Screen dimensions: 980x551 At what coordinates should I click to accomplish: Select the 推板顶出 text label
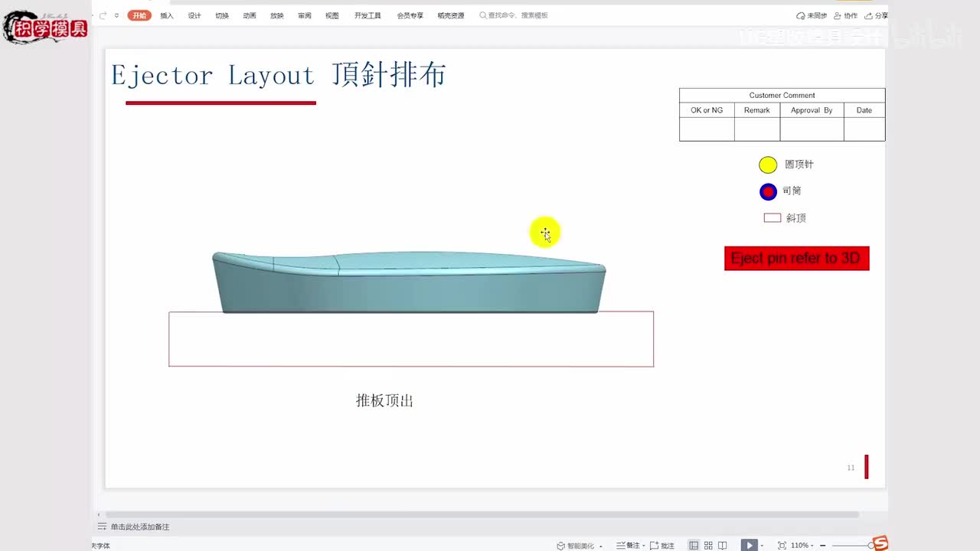click(384, 400)
